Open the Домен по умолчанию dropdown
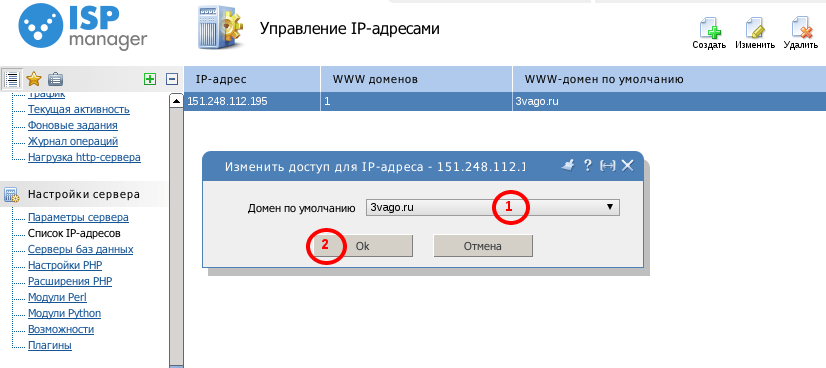 pos(493,207)
